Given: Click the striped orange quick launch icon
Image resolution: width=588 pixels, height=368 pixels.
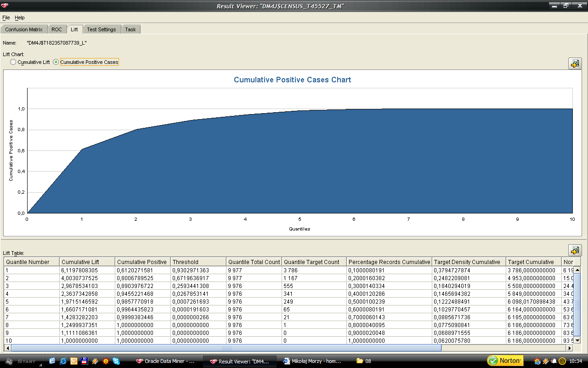Looking at the screenshot, I should [95, 361].
